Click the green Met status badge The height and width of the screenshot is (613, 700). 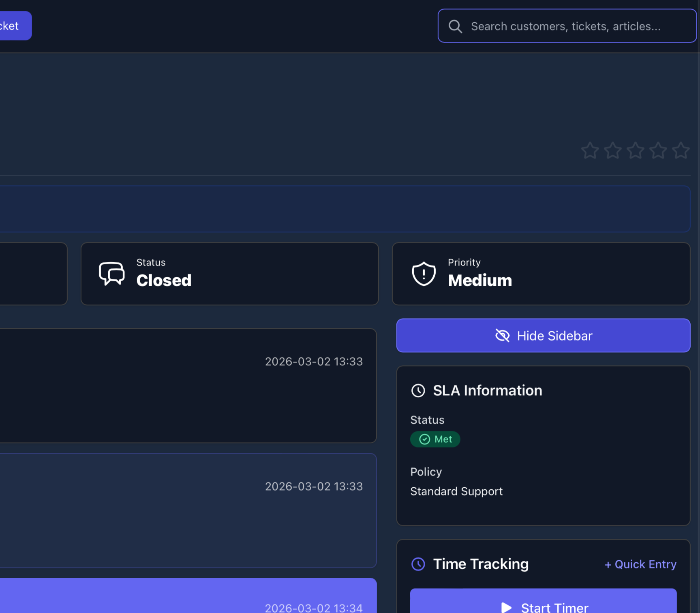pos(435,439)
